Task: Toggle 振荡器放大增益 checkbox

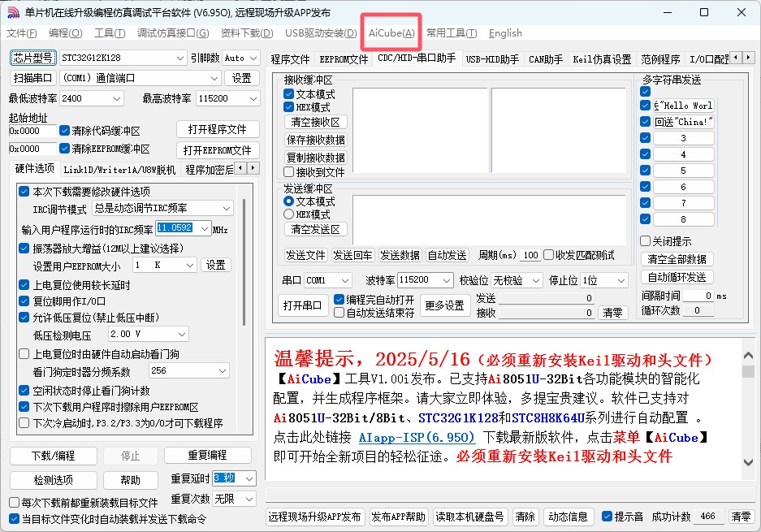Action: click(x=24, y=248)
